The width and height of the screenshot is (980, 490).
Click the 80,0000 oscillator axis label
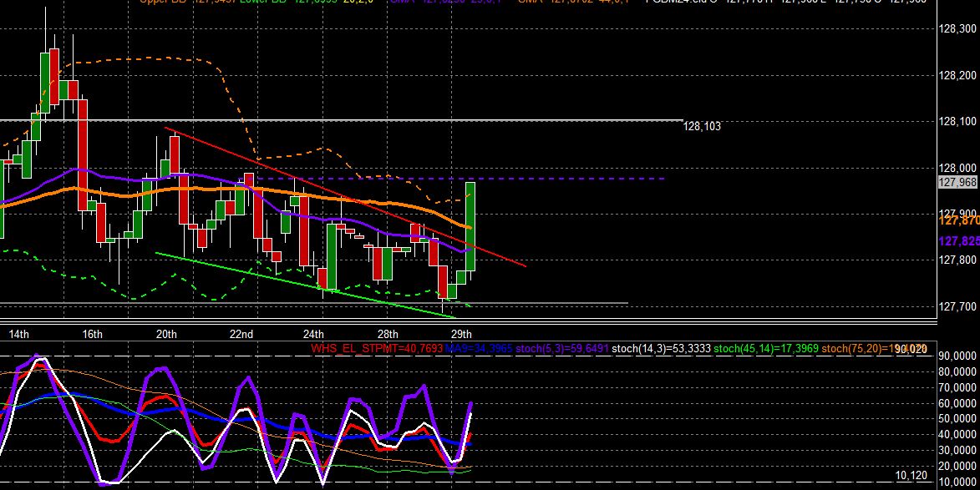click(957, 371)
